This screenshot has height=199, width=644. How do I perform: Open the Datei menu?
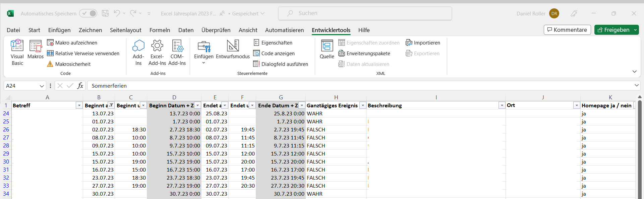[x=13, y=30]
